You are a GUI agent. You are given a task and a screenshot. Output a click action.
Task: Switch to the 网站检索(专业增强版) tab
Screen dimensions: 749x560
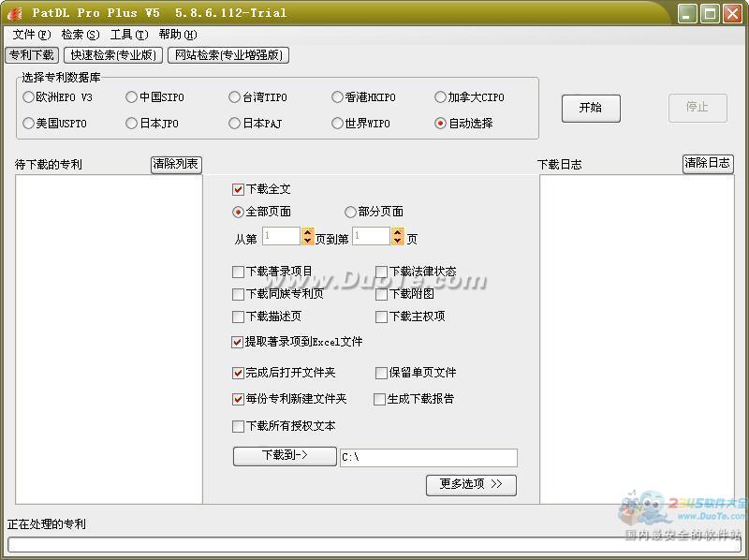228,55
